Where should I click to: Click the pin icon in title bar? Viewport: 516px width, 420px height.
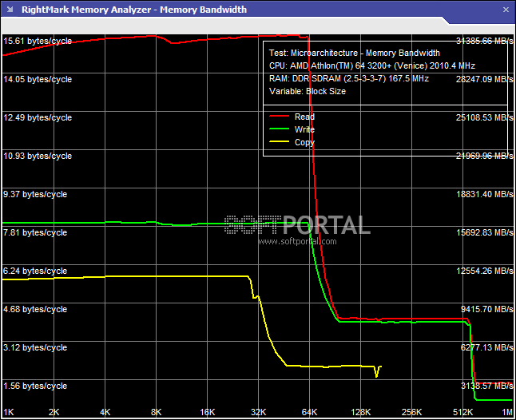[x=10, y=10]
